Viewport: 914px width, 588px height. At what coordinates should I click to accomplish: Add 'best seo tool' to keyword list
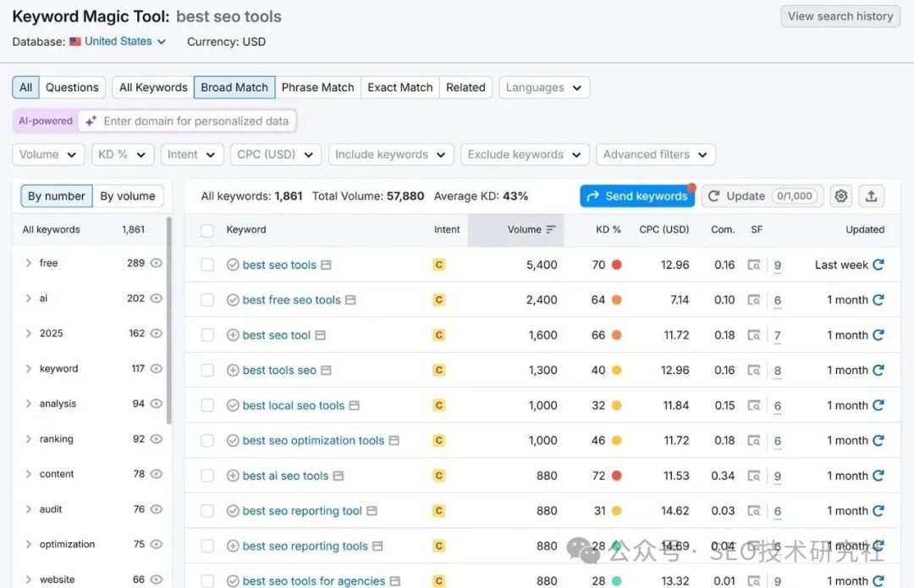click(x=233, y=335)
